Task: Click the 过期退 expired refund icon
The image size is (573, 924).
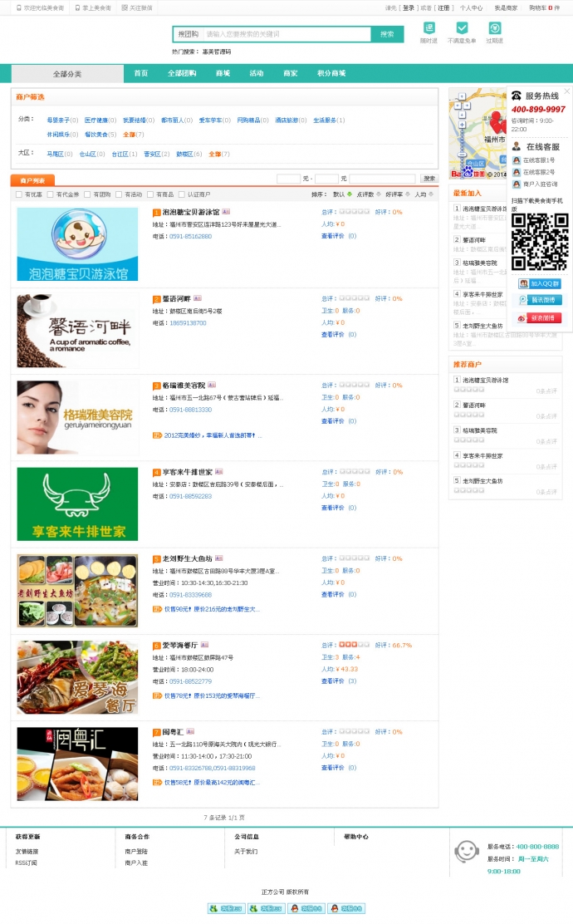Action: coord(495,27)
